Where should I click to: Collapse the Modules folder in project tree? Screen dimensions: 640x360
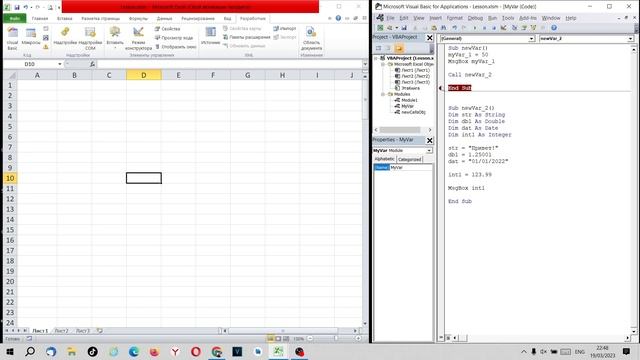point(383,94)
